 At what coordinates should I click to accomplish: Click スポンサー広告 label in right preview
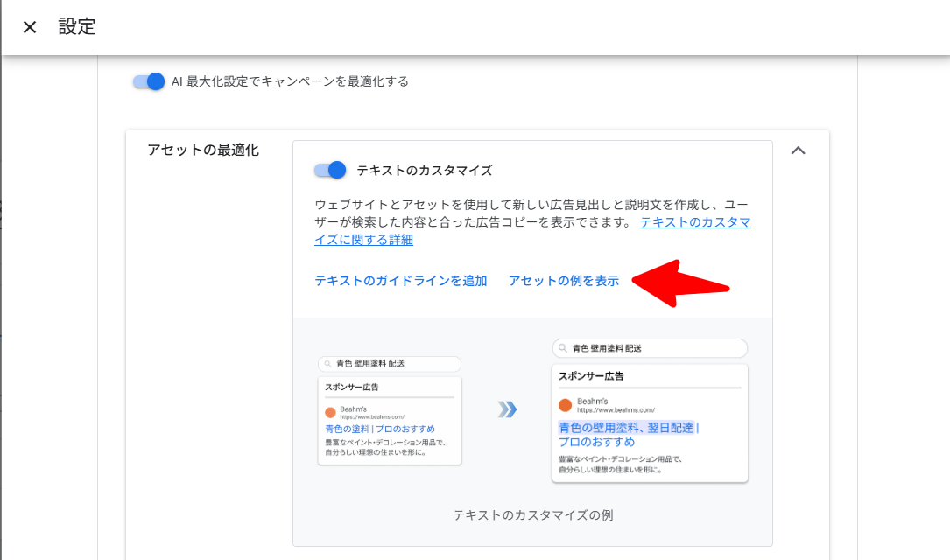click(591, 376)
